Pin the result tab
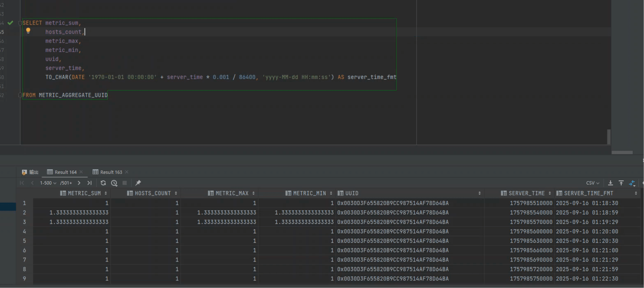Image resolution: width=644 pixels, height=288 pixels. tap(138, 183)
